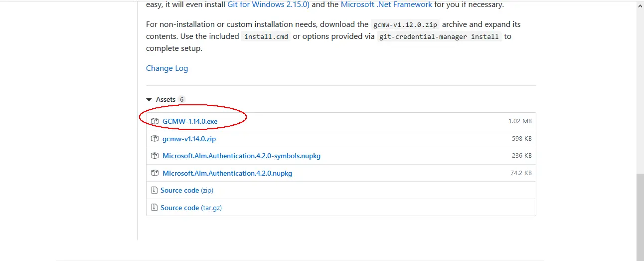The width and height of the screenshot is (644, 261).
Task: Click the file icon beside Source code (zip)
Action: [154, 190]
